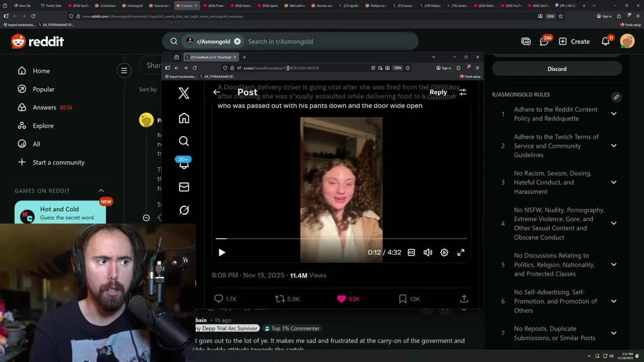Click the DoorDash driver video thumbnail
The image size is (644, 362).
341,190
